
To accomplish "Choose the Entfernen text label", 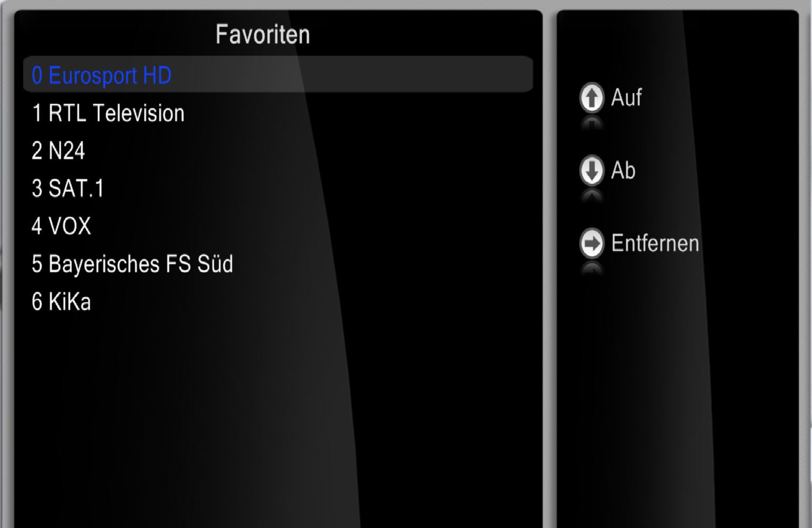I will tap(655, 243).
